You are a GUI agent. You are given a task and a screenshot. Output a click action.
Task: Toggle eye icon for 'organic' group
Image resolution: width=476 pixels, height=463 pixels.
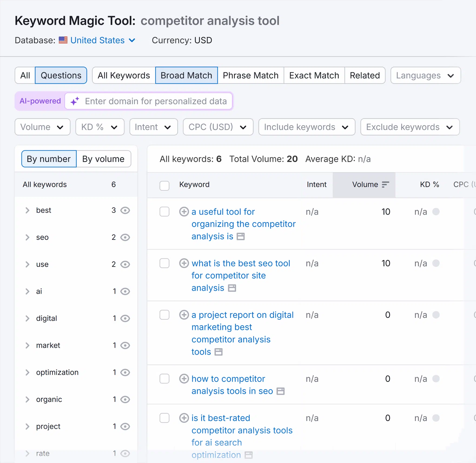pos(125,399)
